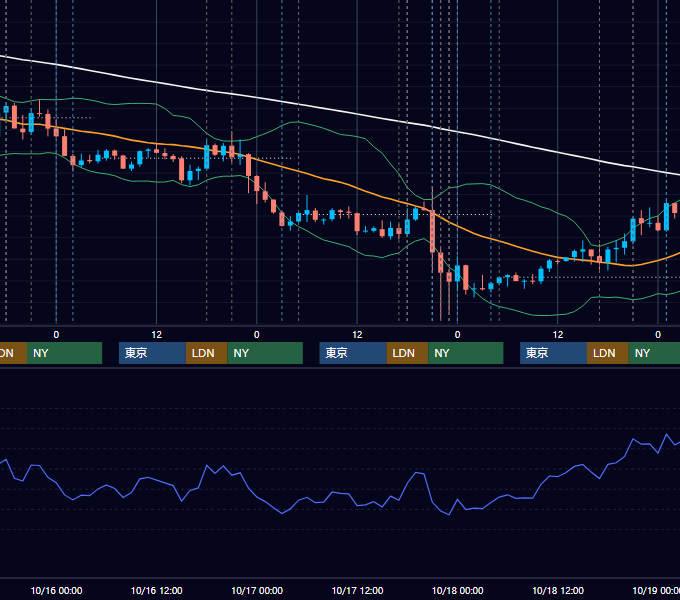
Task: Click the 10/16 00:00 date label
Action: coord(56,590)
